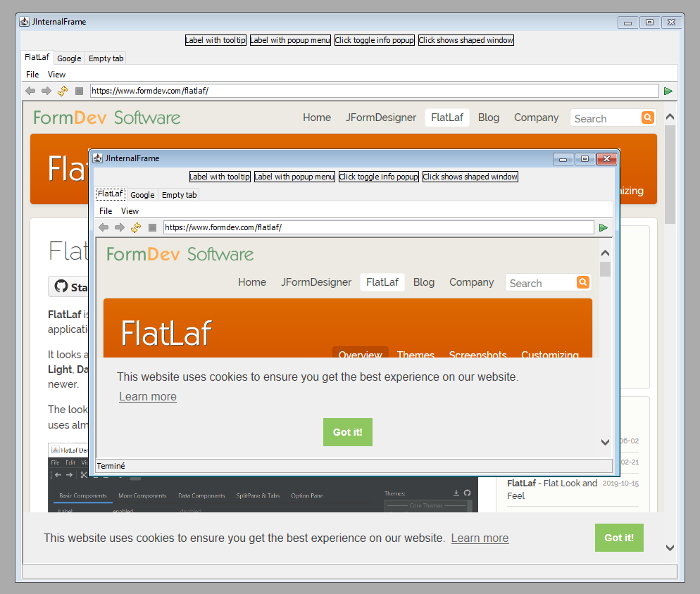The image size is (700, 594).
Task: Click forward arrow in inner frame browser toolbar
Action: click(120, 227)
